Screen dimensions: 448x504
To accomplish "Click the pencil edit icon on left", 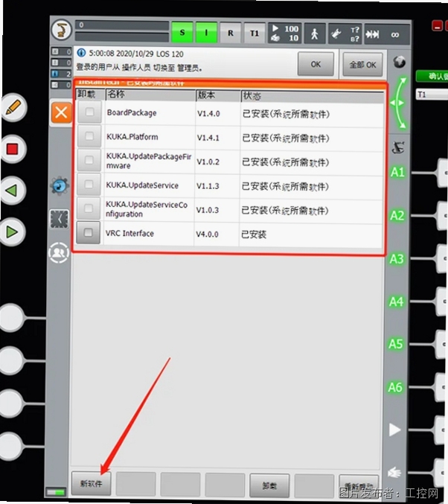I will point(13,107).
